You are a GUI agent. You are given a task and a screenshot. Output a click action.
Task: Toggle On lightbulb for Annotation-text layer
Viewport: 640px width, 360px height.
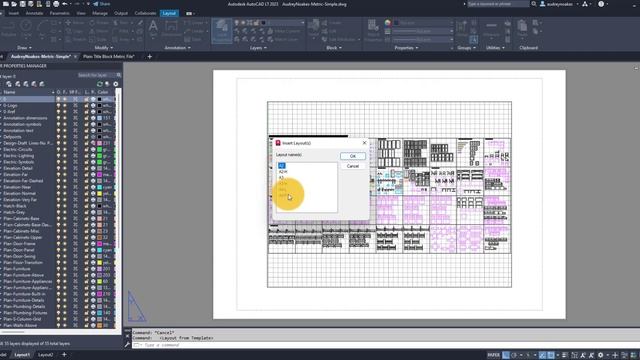tap(58, 131)
